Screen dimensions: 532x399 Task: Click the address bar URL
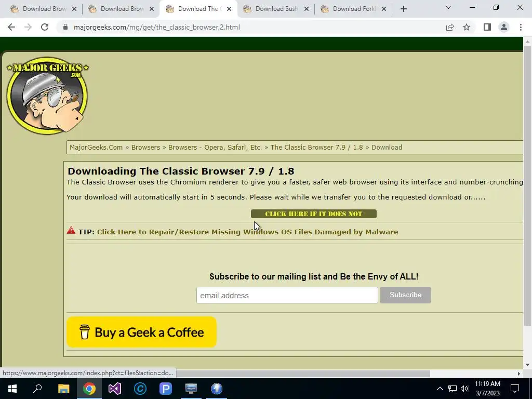tap(157, 27)
